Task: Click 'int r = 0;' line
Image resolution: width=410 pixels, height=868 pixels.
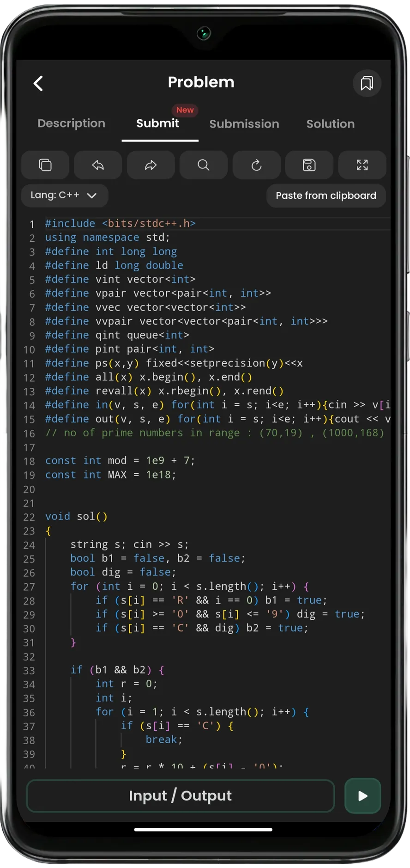Action: 127,684
